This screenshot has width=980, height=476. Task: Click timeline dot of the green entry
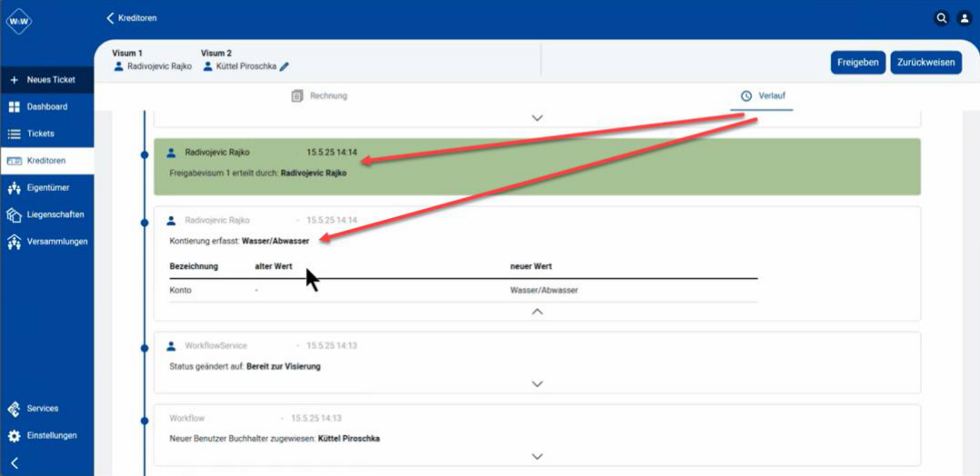pyautogui.click(x=145, y=154)
